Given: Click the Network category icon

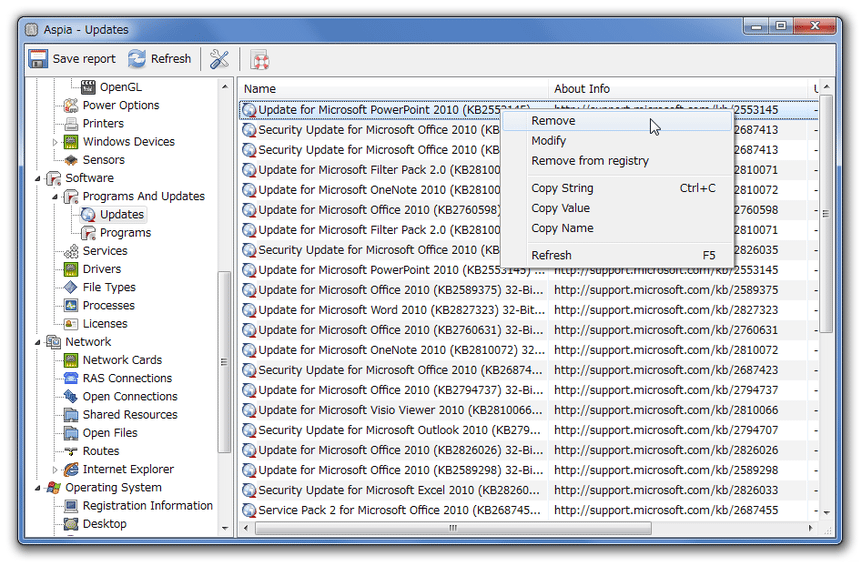Looking at the screenshot, I should [54, 342].
